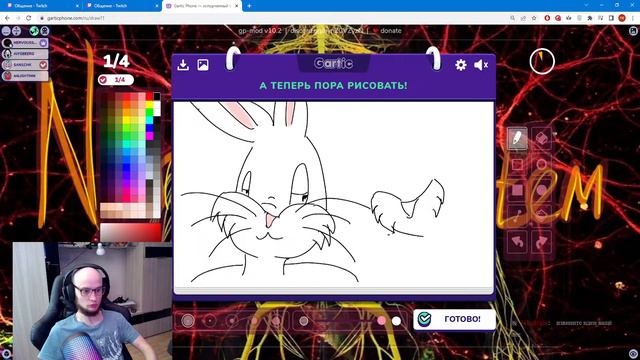Click the icon in top-right page corner
This screenshot has height=360, width=640.
click(633, 31)
